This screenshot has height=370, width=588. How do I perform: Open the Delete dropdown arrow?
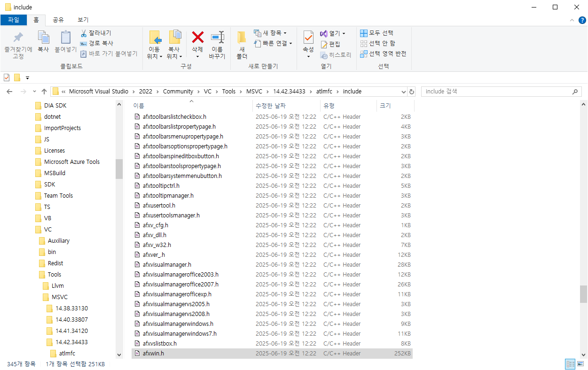pyautogui.click(x=197, y=57)
